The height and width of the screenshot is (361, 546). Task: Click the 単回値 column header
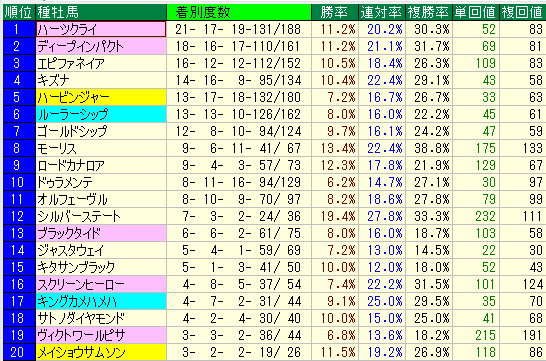click(x=476, y=12)
